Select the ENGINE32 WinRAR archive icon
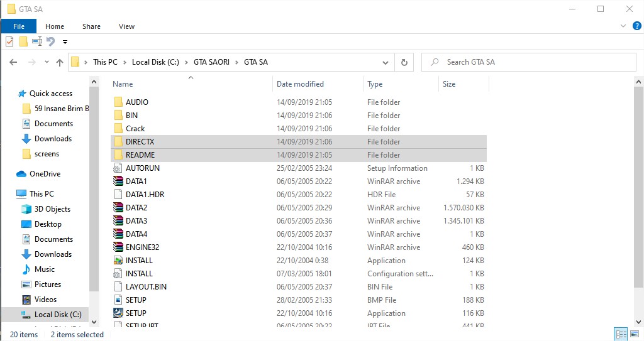 [118, 247]
